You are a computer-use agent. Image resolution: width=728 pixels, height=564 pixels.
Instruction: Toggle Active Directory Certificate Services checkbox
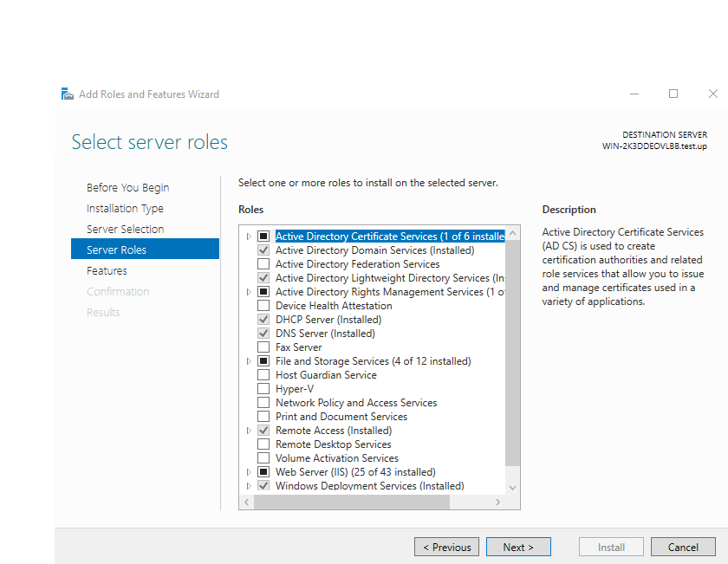pyautogui.click(x=263, y=237)
